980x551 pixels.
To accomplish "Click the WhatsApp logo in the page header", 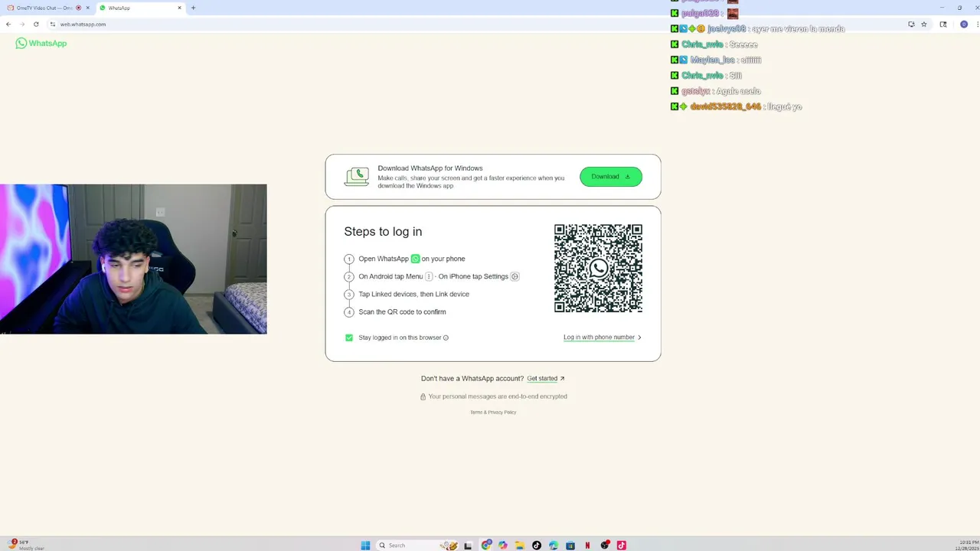I will 41,43.
